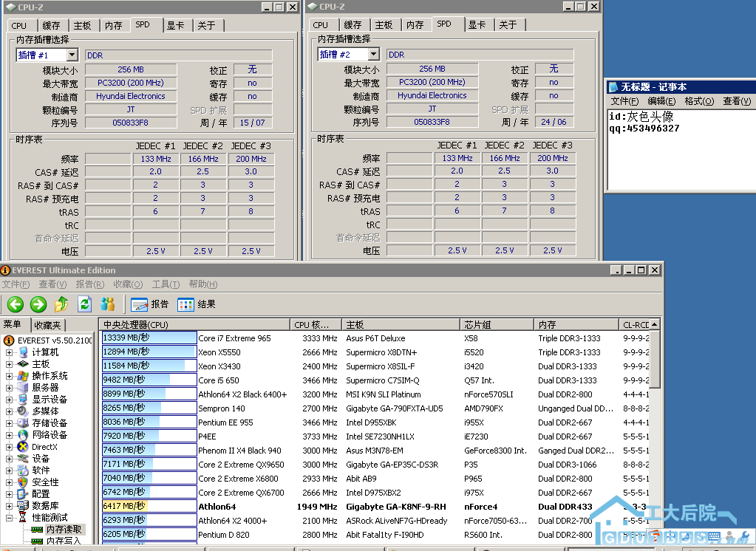The image size is (756, 551).
Task: Click inside the Notepad text area
Action: tap(681, 149)
